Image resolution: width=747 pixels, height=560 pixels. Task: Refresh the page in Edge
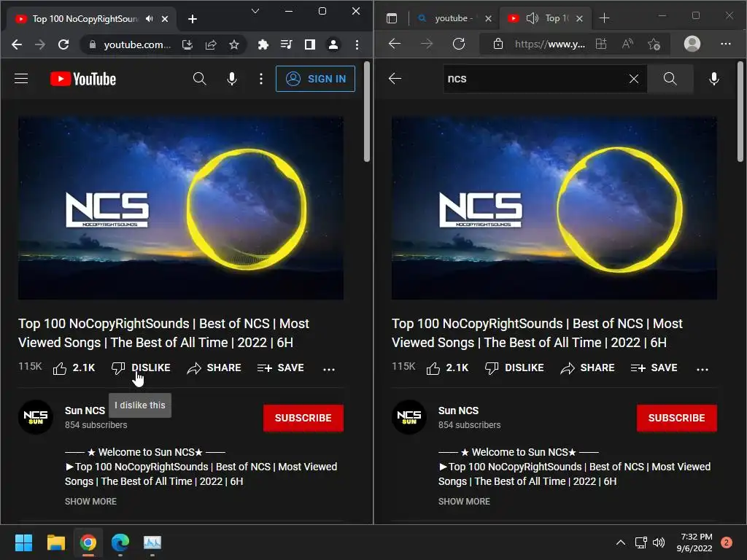pyautogui.click(x=459, y=44)
